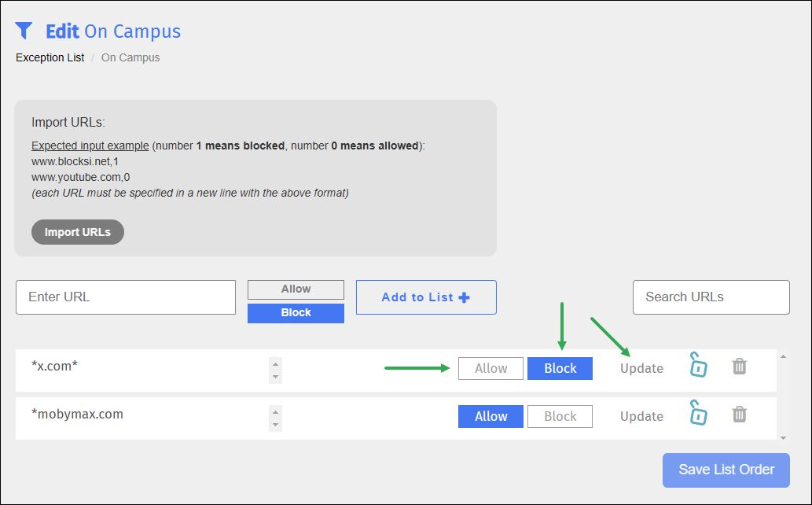
Task: Click the Edit On Campus heading
Action: 113,31
